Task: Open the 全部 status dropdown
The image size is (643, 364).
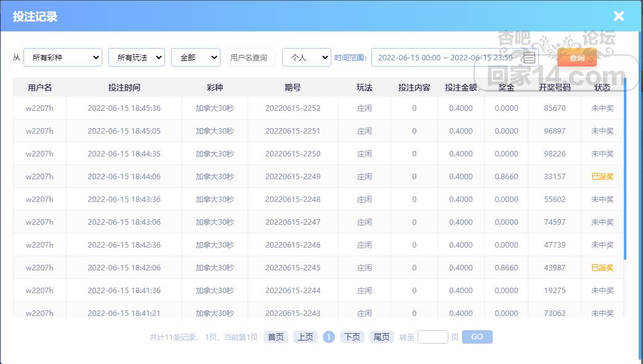Action: pos(195,57)
